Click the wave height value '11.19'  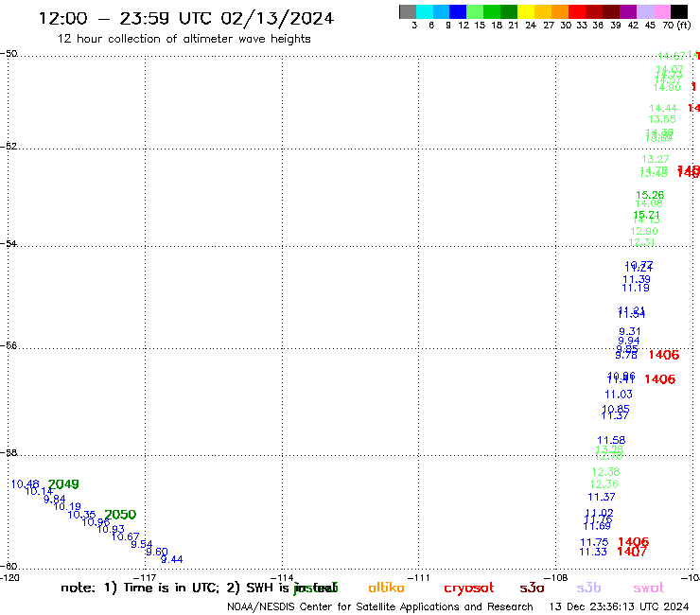tap(636, 288)
